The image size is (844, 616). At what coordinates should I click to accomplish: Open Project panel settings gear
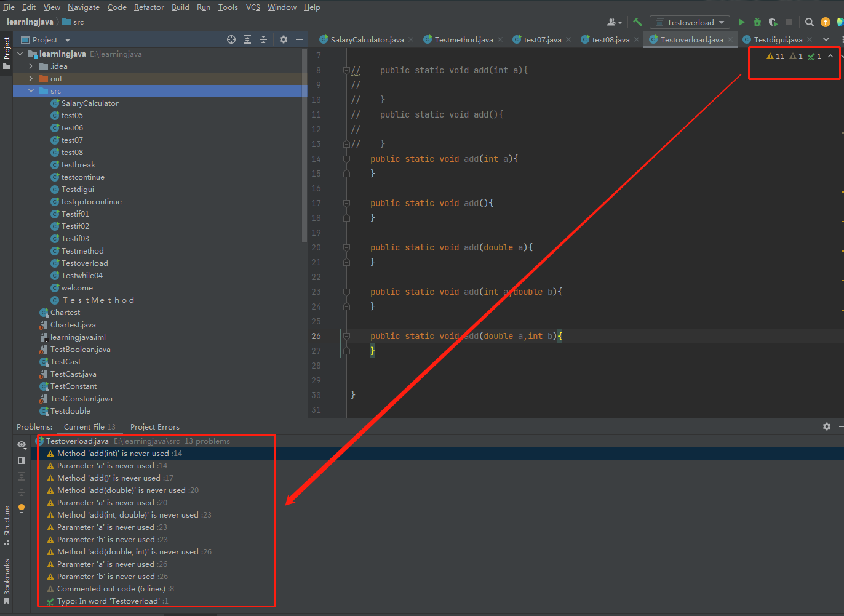[284, 39]
